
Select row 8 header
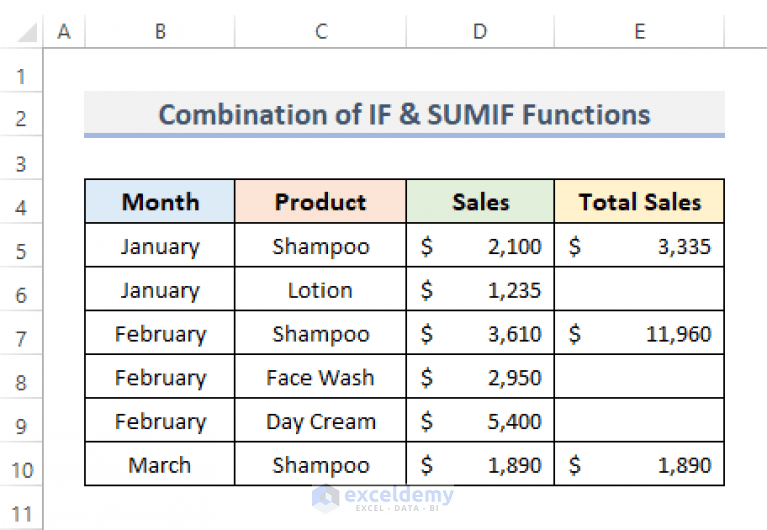[21, 376]
